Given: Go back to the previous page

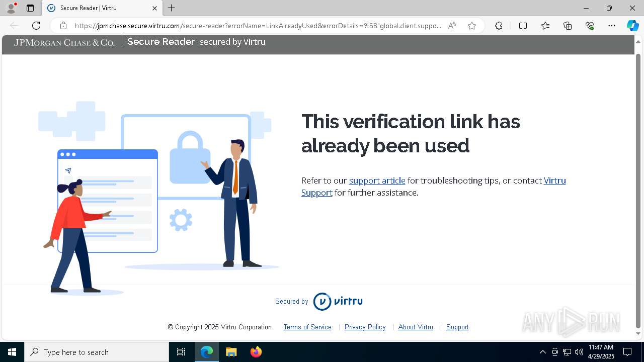Looking at the screenshot, I should pos(14,26).
